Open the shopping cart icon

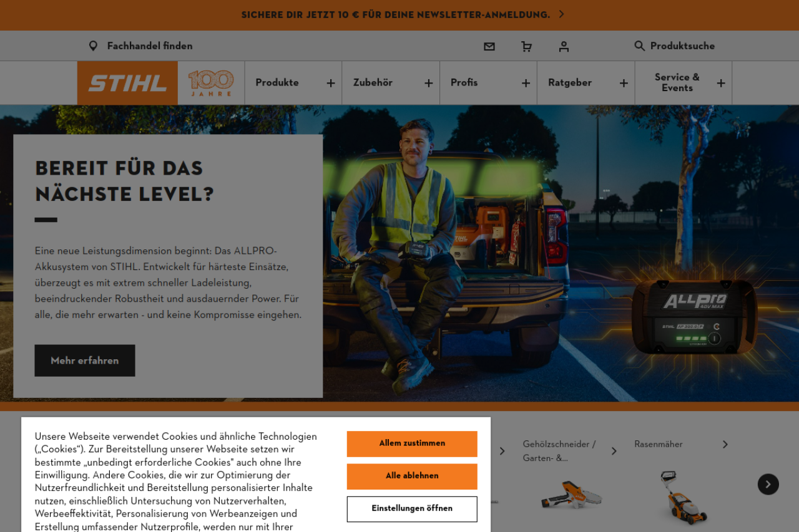click(x=526, y=47)
